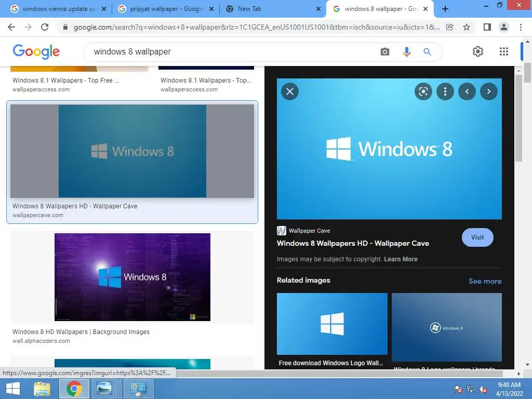Close the 'windows vienna update' tab
This screenshot has height=399, width=532.
tap(104, 9)
